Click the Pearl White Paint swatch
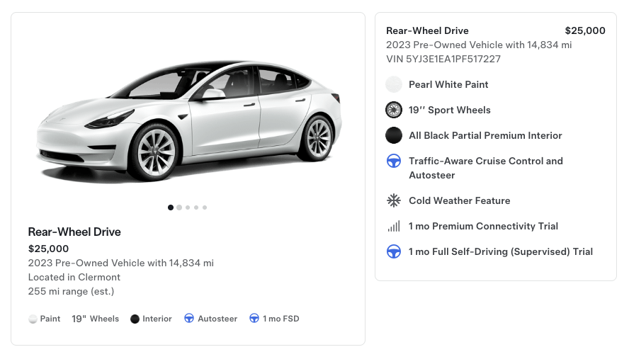Screen dimensions: 629x364 pyautogui.click(x=394, y=84)
